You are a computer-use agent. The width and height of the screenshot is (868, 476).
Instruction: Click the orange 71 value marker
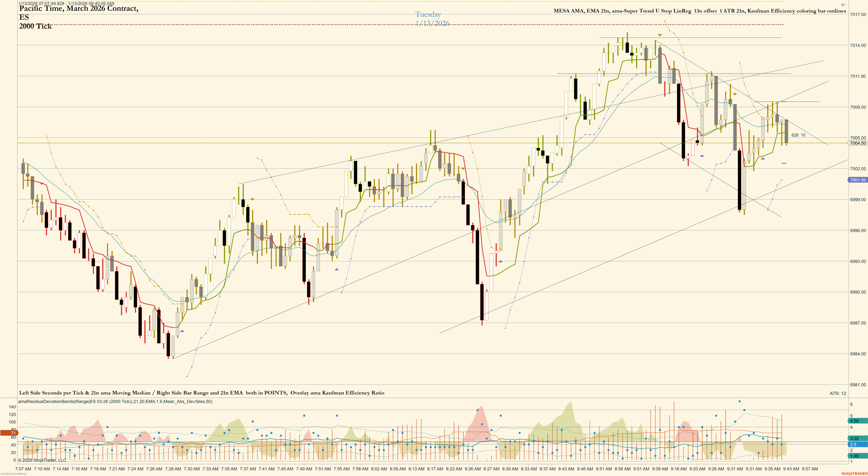(x=9, y=433)
